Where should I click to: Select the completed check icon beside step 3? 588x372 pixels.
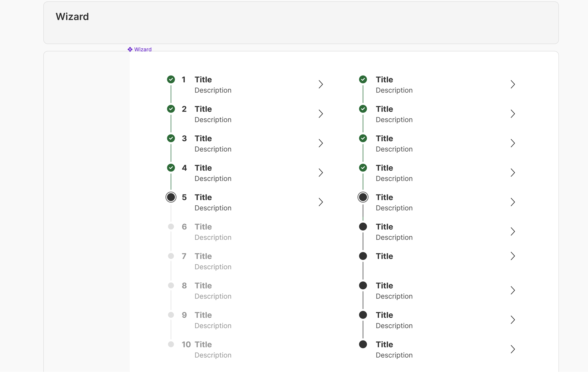pos(171,138)
